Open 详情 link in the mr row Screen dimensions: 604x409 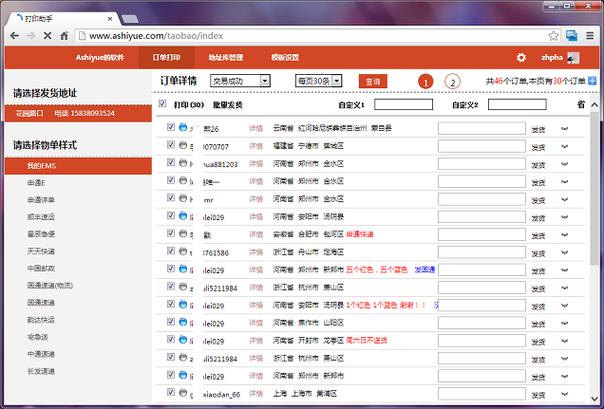[x=256, y=199]
